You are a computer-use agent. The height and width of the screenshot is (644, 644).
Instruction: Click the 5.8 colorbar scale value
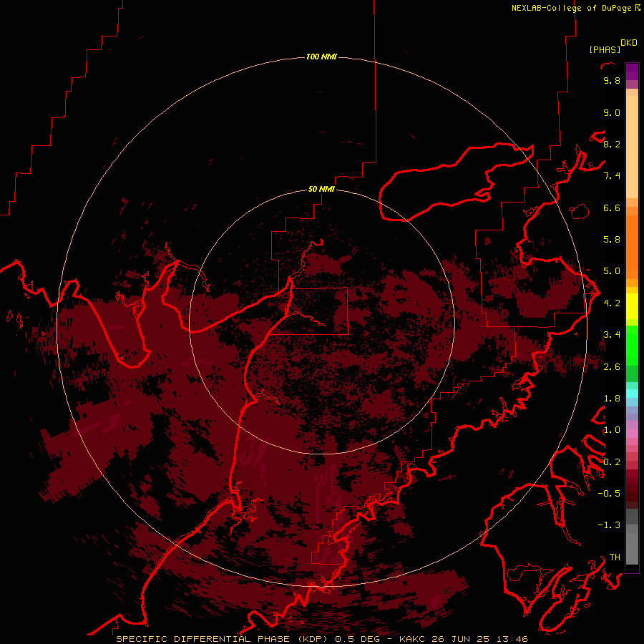pyautogui.click(x=612, y=240)
